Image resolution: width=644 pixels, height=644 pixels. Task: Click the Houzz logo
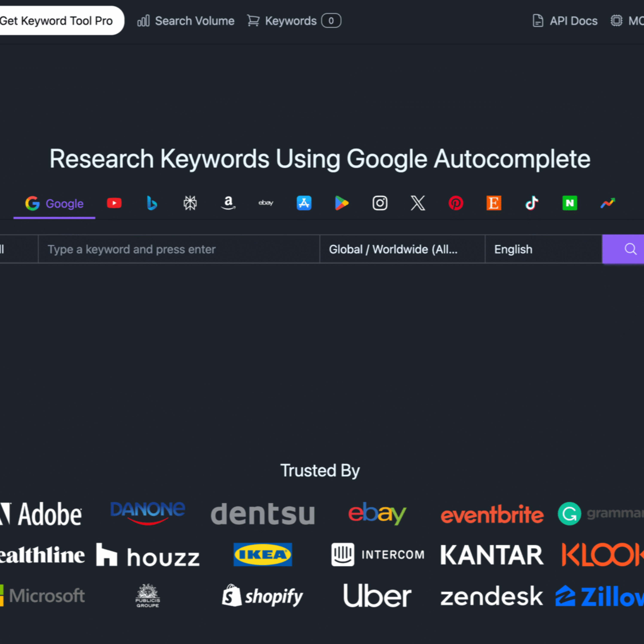[x=148, y=555]
